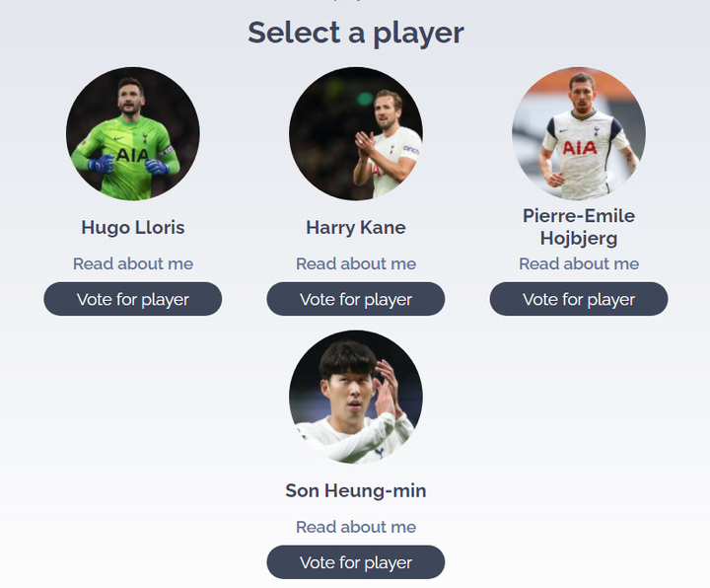This screenshot has width=710, height=588.
Task: Read about Harry Kane
Action: tap(356, 263)
